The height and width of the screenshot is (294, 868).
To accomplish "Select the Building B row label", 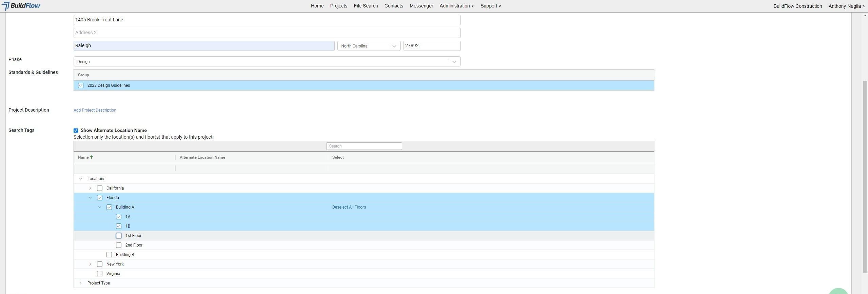I will (x=125, y=255).
